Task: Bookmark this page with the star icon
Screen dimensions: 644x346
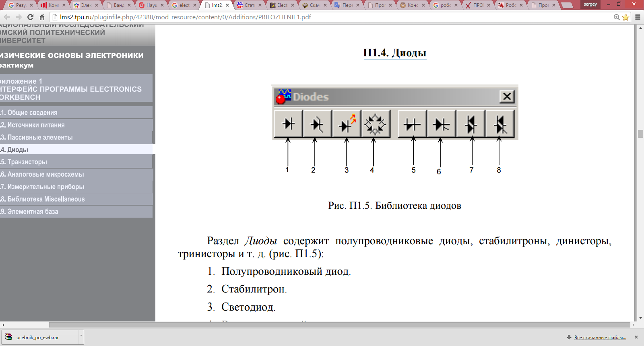Action: tap(625, 17)
